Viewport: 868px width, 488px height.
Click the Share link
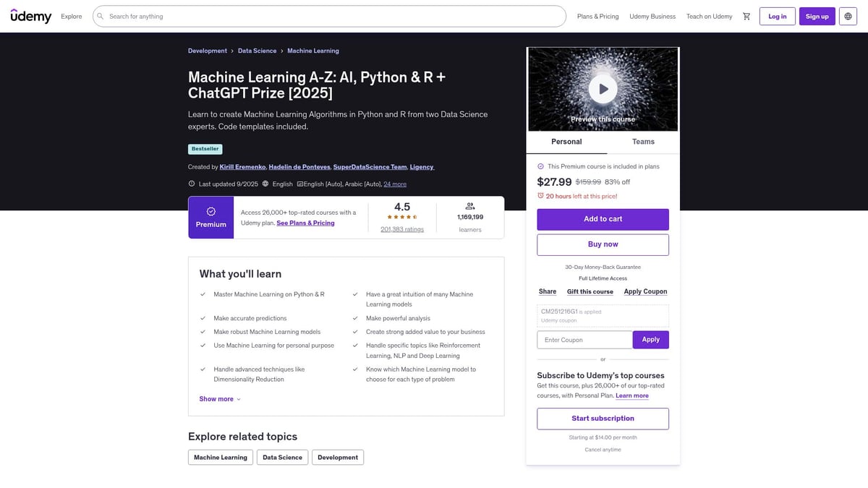pos(548,291)
